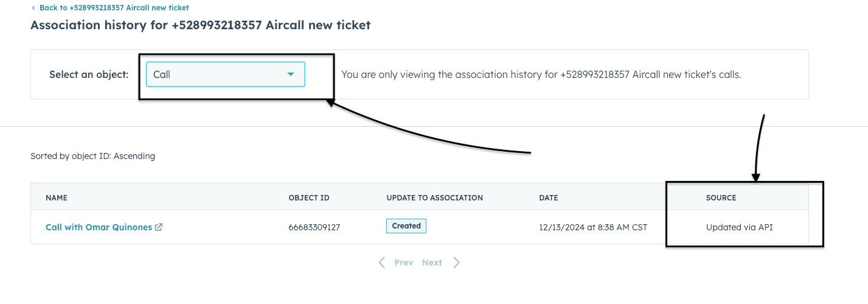Click the back chevron icon at top

coord(33,8)
